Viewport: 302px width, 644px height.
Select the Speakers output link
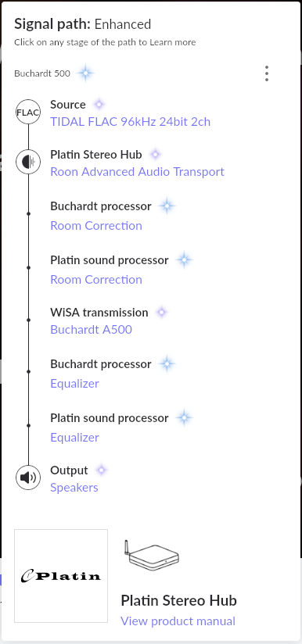pos(74,488)
